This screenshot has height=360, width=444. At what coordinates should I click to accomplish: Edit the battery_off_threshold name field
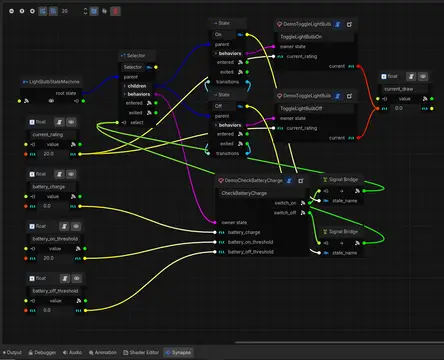[55, 291]
